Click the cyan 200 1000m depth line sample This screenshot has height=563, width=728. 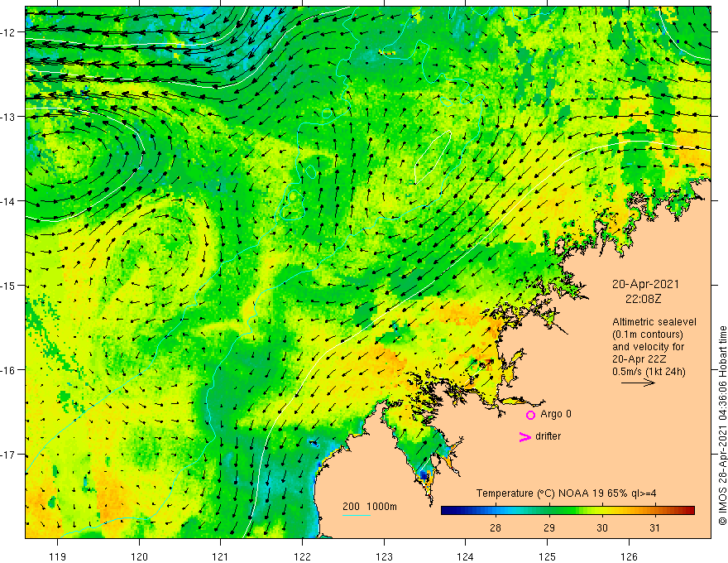pyautogui.click(x=356, y=515)
